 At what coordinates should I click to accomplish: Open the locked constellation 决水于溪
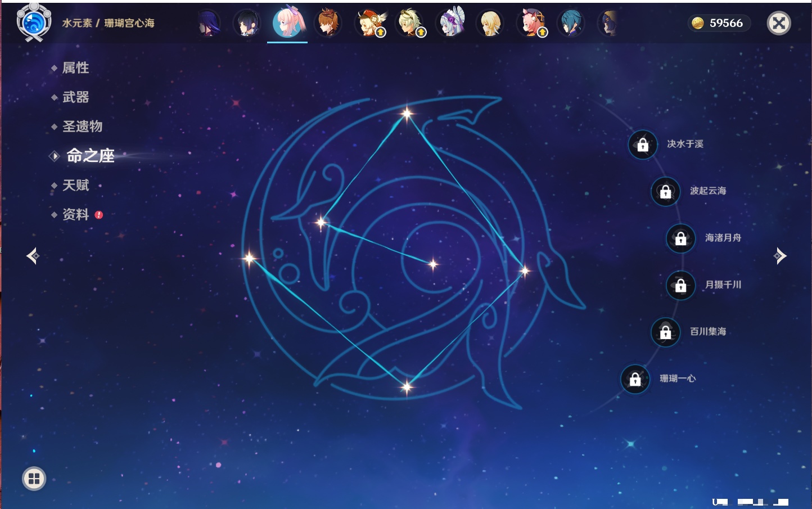pos(643,145)
